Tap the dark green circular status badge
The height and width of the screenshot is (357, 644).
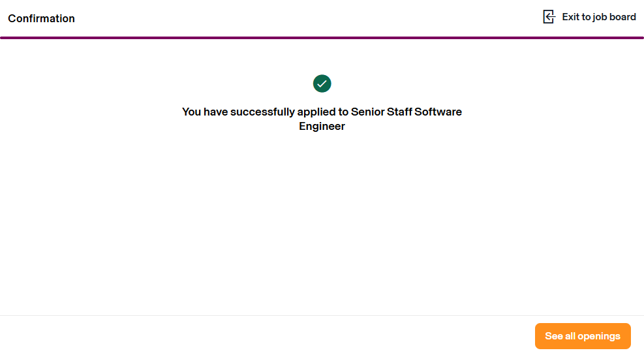tap(322, 84)
